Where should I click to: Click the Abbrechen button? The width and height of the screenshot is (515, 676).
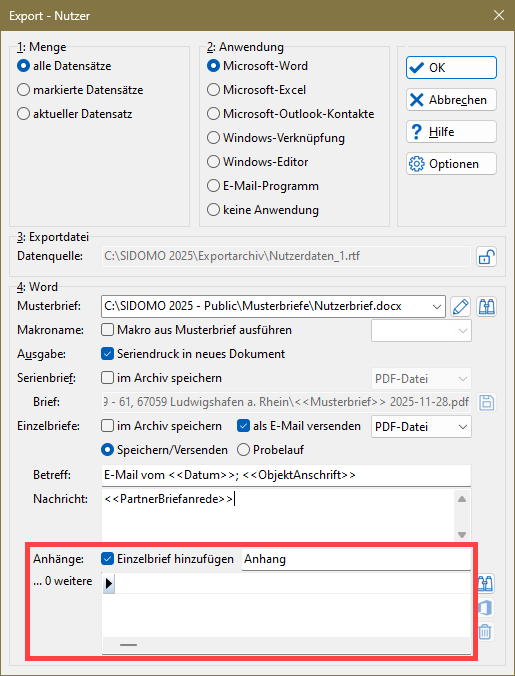(451, 100)
